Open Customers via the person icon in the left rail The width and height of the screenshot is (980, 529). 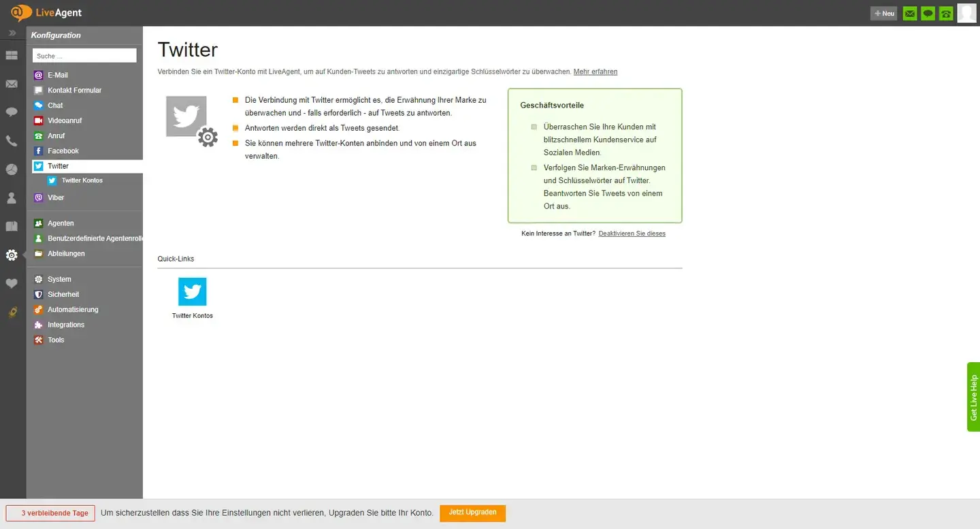point(12,198)
